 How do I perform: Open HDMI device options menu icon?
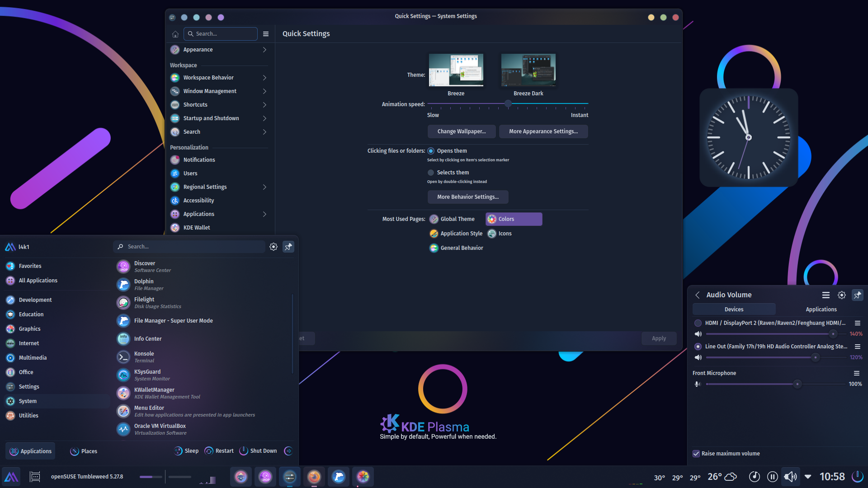pos(857,323)
